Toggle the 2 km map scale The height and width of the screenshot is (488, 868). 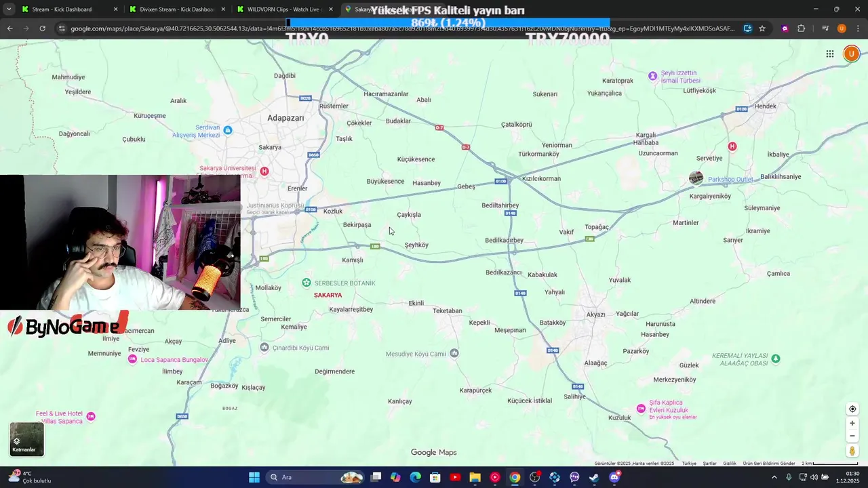click(829, 464)
